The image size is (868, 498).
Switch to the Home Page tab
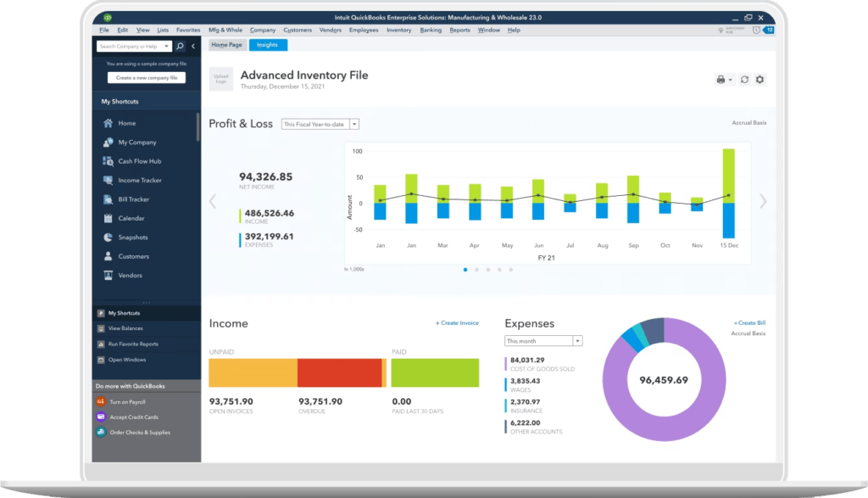pyautogui.click(x=226, y=44)
